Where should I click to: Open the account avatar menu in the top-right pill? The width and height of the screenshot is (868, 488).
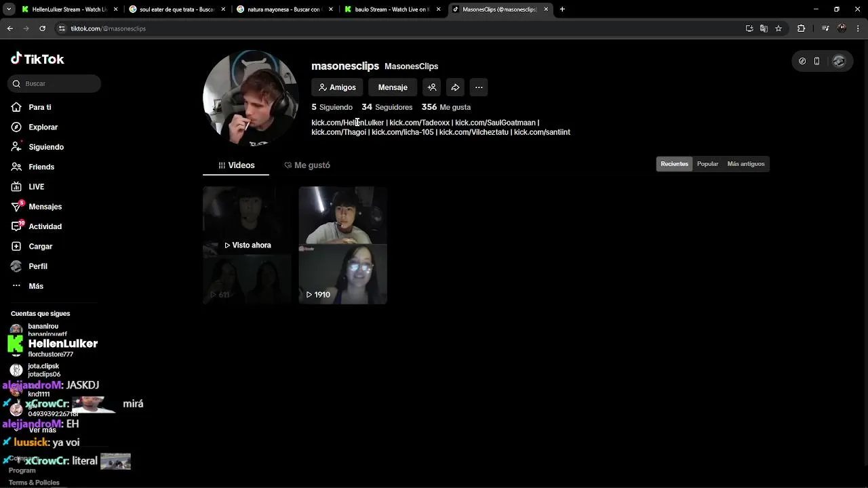pos(839,61)
